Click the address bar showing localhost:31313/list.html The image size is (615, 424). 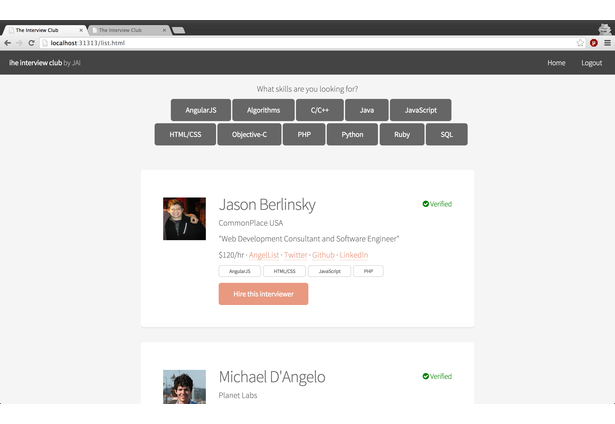(306, 43)
